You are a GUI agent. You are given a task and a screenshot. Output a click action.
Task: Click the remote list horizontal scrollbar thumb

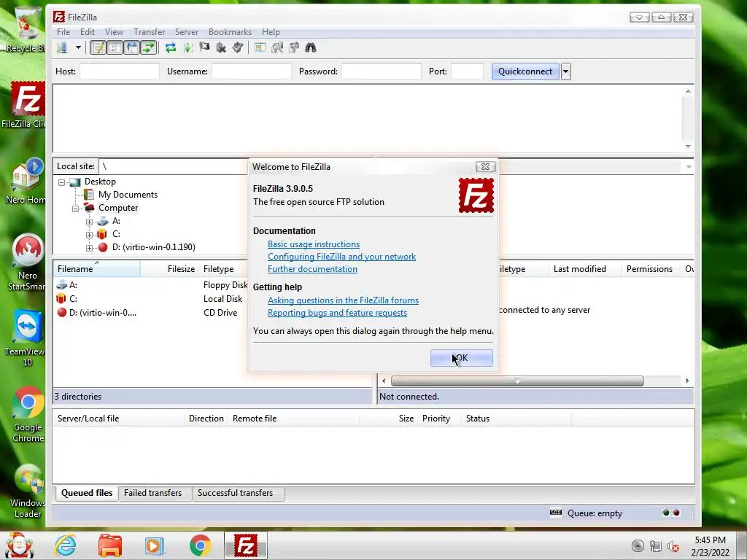tap(517, 381)
